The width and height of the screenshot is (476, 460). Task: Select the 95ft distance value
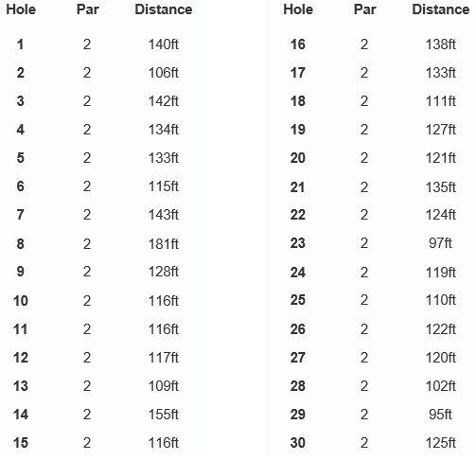440,415
